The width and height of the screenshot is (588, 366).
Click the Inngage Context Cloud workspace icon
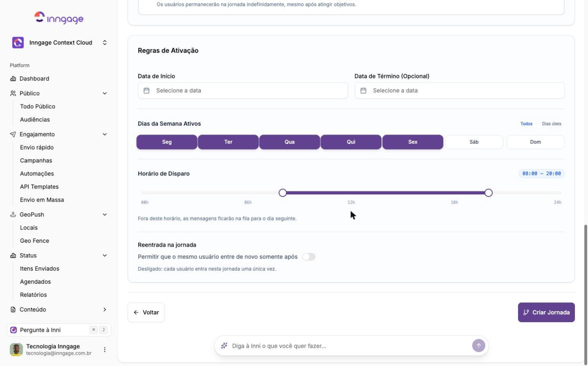pyautogui.click(x=18, y=43)
